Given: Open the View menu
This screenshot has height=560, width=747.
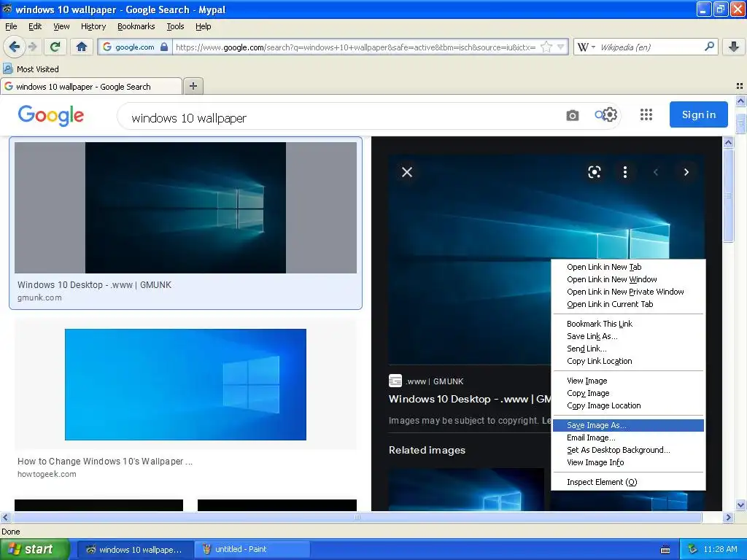Looking at the screenshot, I should coord(61,26).
